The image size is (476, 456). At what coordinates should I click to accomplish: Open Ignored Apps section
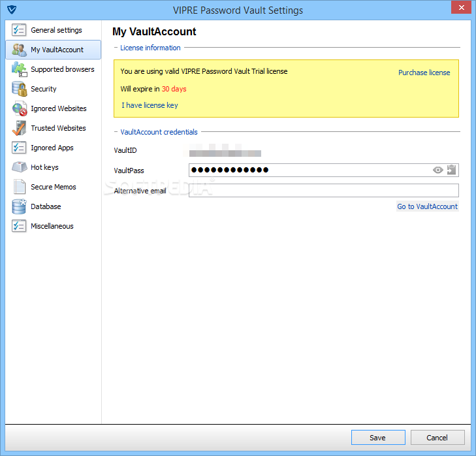pyautogui.click(x=53, y=148)
